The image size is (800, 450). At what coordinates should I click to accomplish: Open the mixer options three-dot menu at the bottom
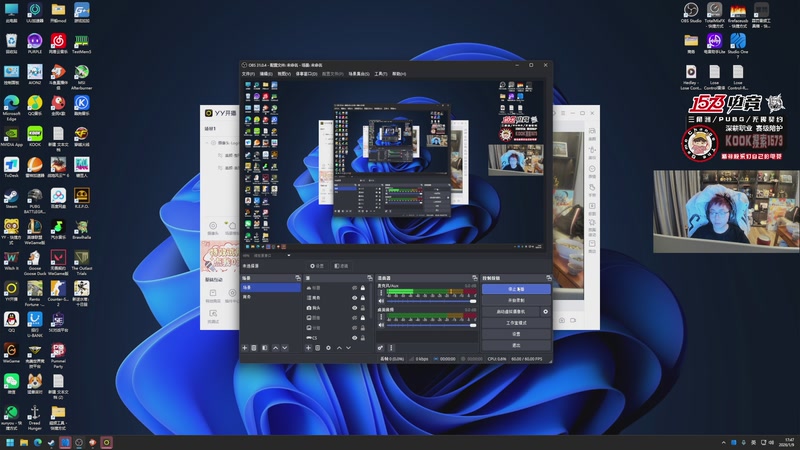pos(391,348)
